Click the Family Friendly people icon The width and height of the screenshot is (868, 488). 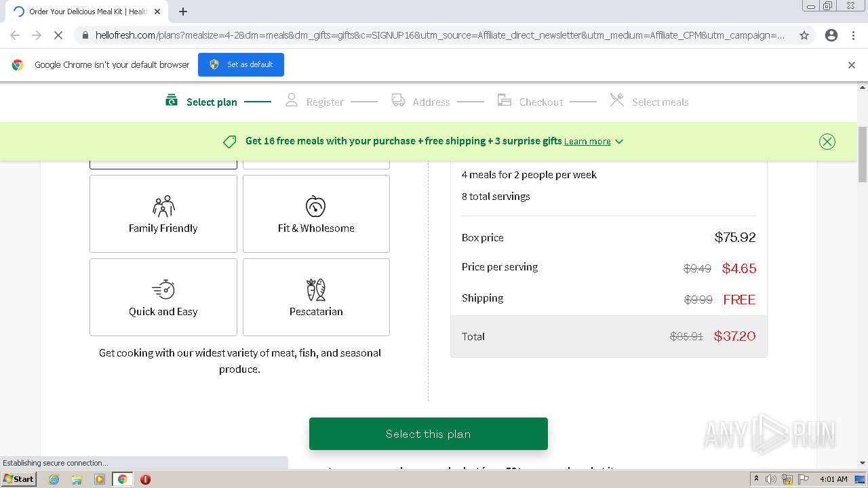(x=163, y=206)
